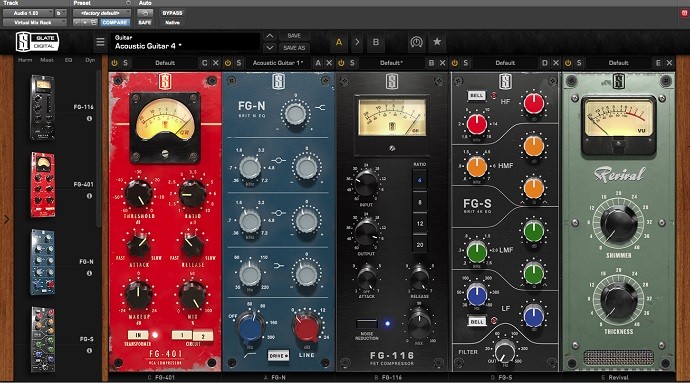Select ratio 8 on the FG-116
Image resolution: width=690 pixels, height=383 pixels.
(x=419, y=202)
